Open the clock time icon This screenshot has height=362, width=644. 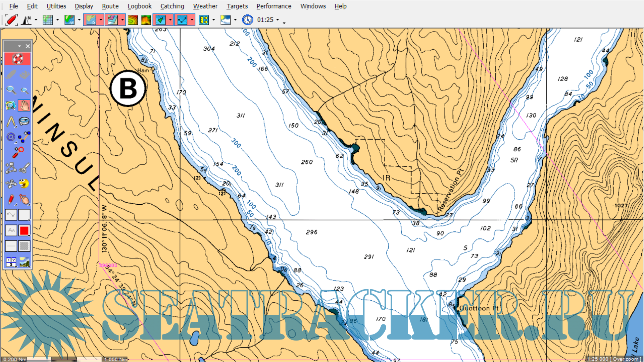click(247, 20)
